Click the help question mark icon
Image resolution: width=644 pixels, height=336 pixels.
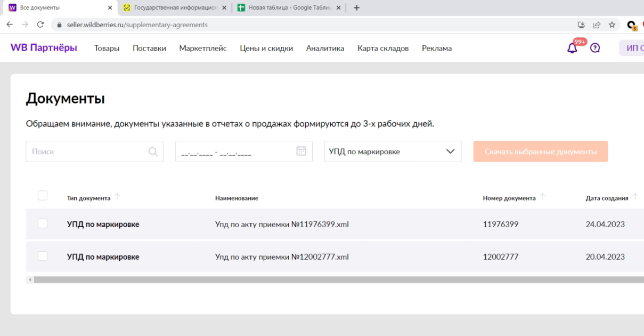pyautogui.click(x=596, y=48)
